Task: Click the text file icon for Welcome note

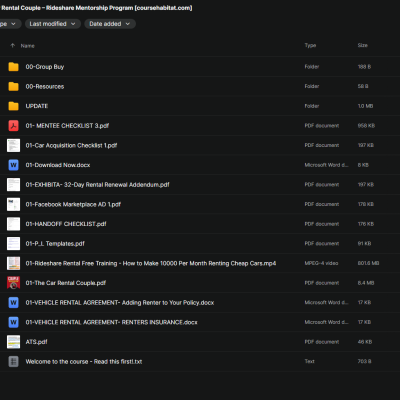Action: [x=13, y=362]
